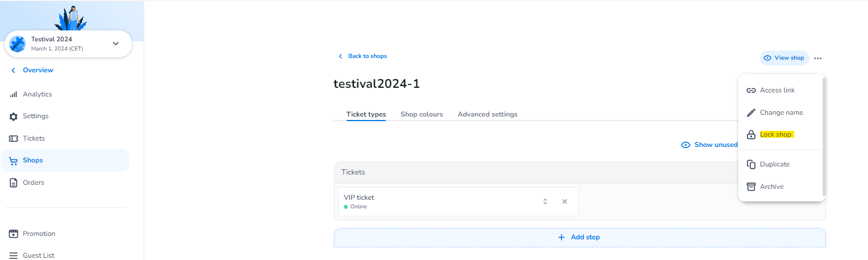Open the Advanced settings tab

[x=487, y=114]
